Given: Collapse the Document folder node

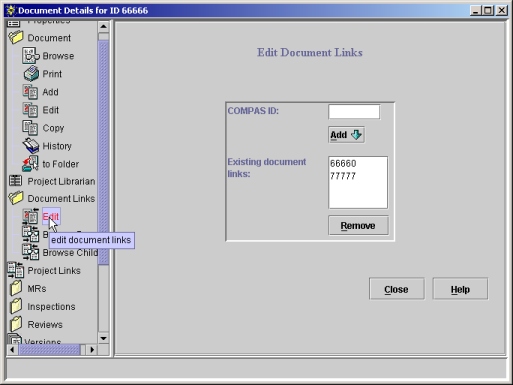Looking at the screenshot, I should point(16,38).
